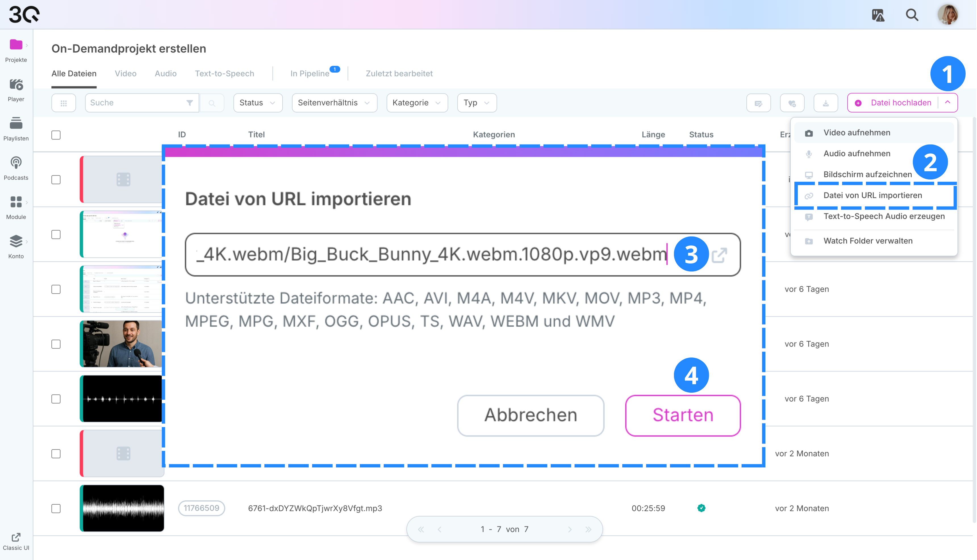Click the search magnifier in header
This screenshot has width=977, height=560.
pyautogui.click(x=912, y=15)
